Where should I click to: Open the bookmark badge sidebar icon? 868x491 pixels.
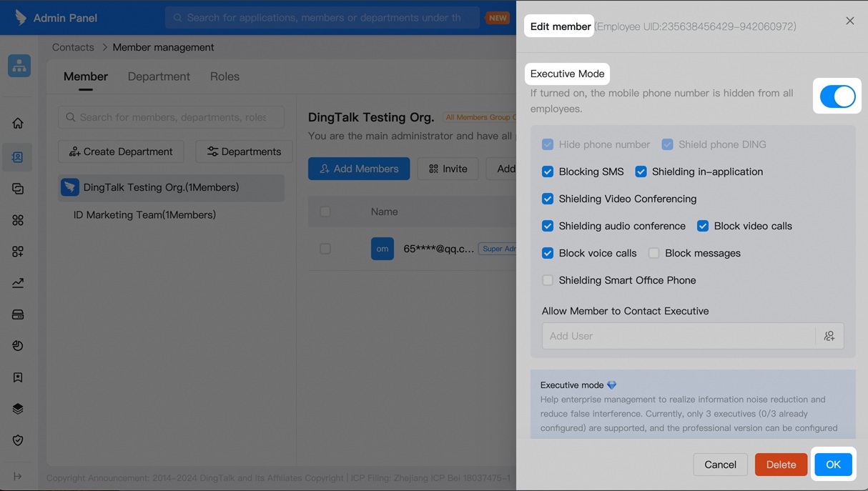pos(18,377)
